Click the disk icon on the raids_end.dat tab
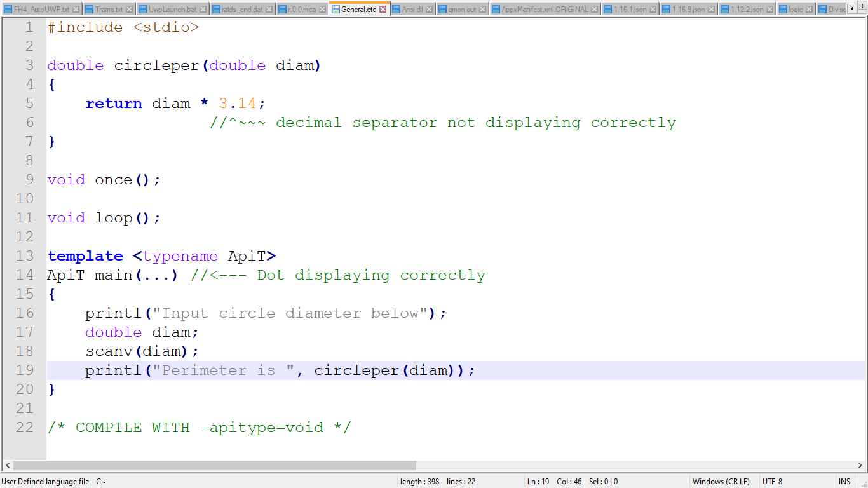 [x=215, y=8]
